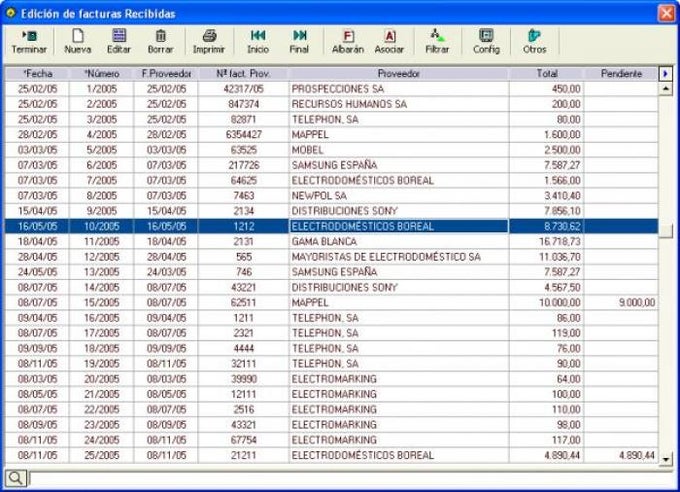The height and width of the screenshot is (492, 680).
Task: Click total value 4.567,50
Action: pos(546,287)
